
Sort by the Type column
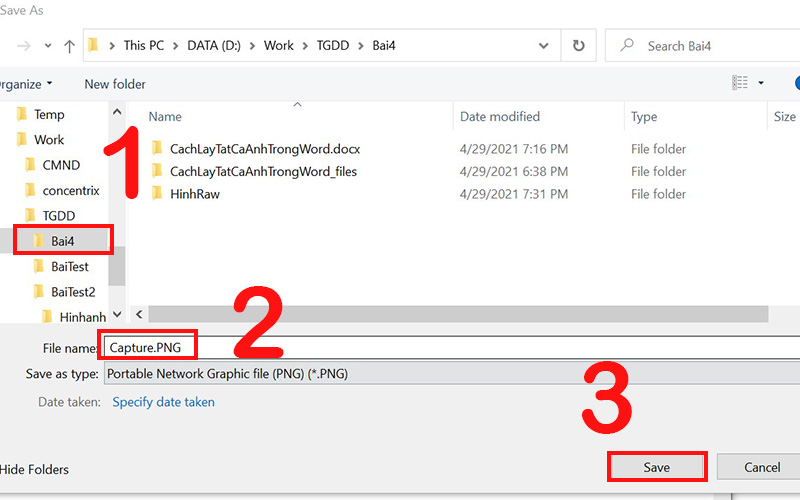tap(644, 117)
